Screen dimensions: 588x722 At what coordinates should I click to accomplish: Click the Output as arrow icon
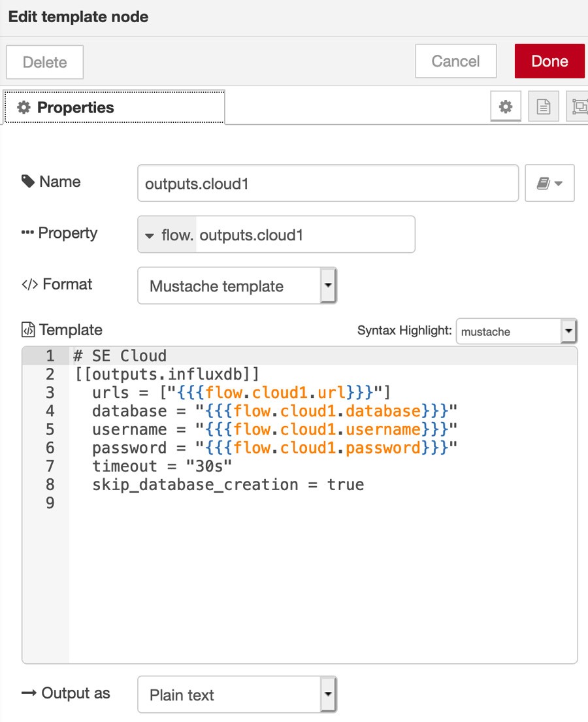(x=29, y=693)
